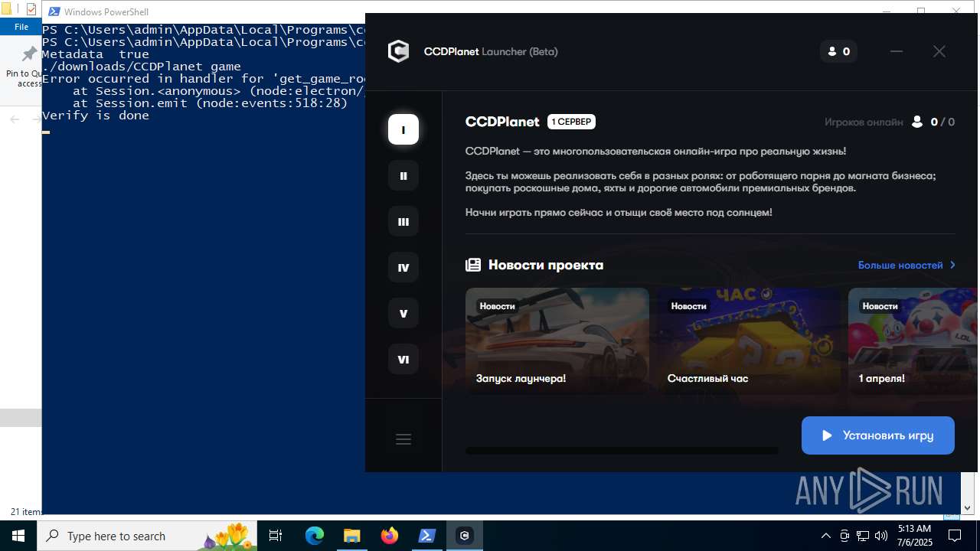Click the 'Игроков онлайн' label
This screenshot has height=551, width=980.
pos(864,122)
